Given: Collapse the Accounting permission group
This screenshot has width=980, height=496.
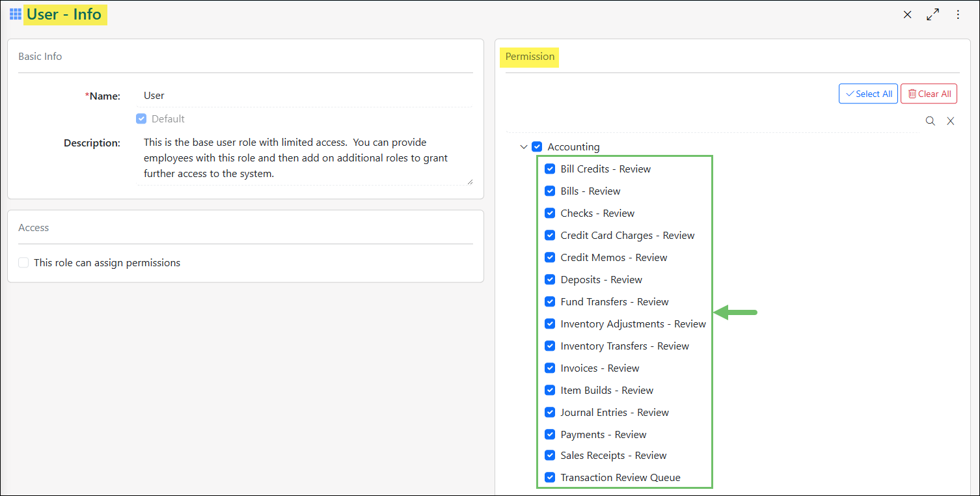Looking at the screenshot, I should [x=524, y=147].
